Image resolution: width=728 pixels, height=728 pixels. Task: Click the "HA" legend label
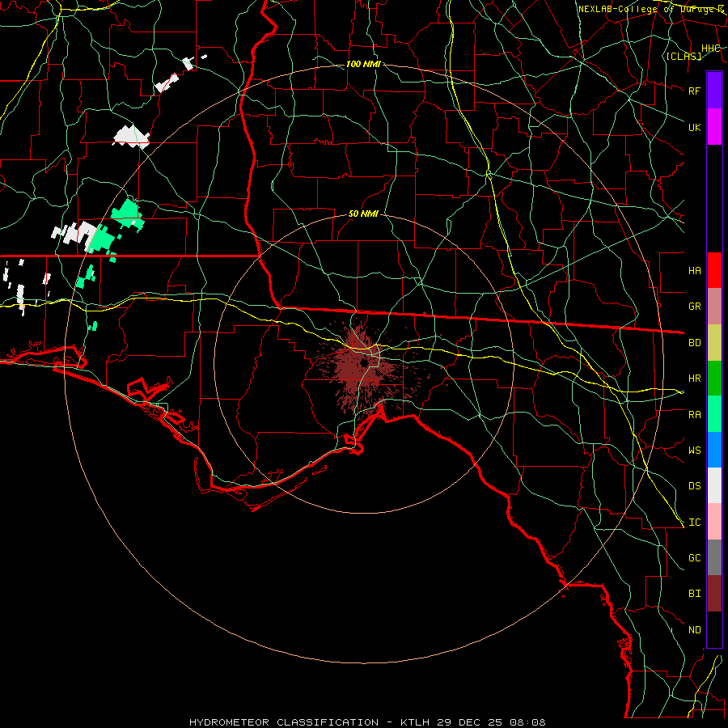tap(695, 270)
